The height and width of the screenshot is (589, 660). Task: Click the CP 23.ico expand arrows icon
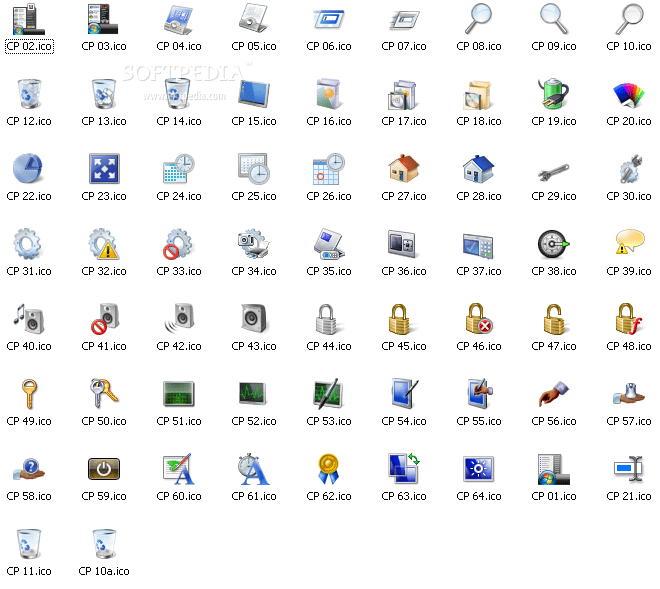tap(104, 169)
